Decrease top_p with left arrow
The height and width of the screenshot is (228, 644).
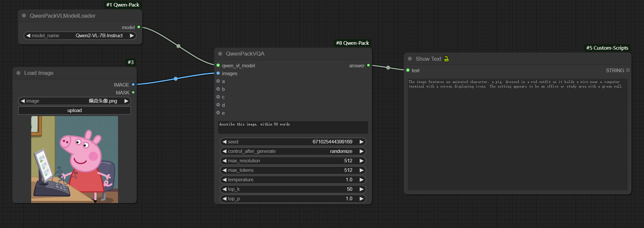[224, 199]
